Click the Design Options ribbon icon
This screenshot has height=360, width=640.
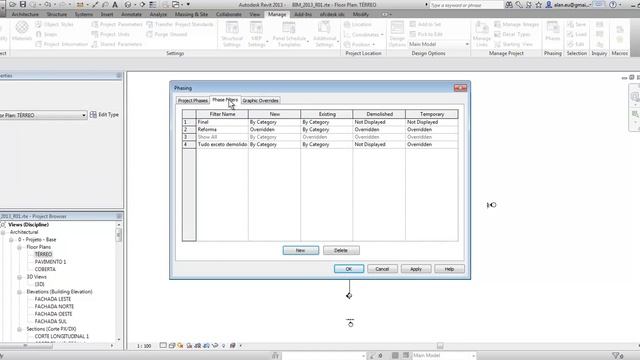click(397, 34)
